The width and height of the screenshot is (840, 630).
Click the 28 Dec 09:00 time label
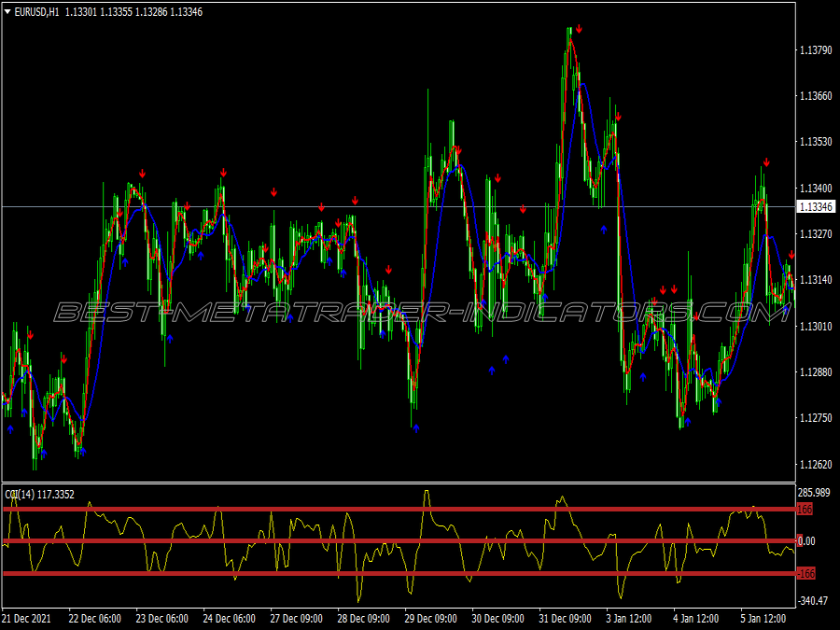(363, 618)
